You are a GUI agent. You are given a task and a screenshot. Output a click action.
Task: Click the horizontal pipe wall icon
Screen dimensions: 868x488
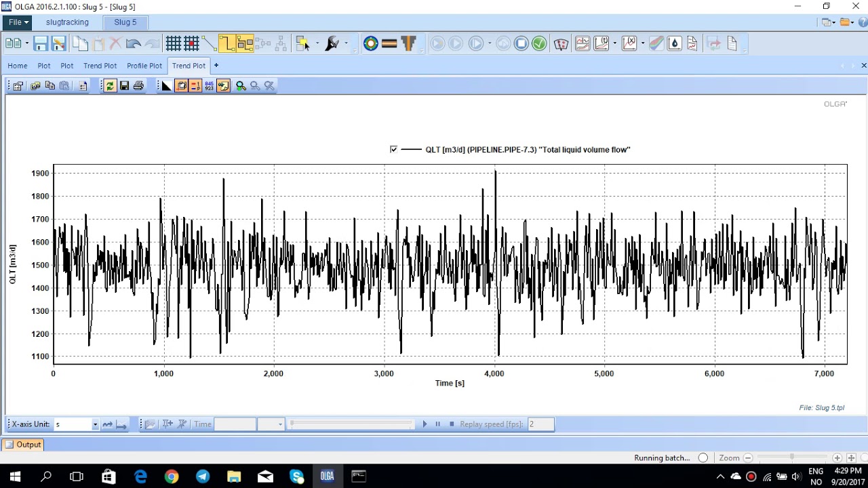coord(389,44)
